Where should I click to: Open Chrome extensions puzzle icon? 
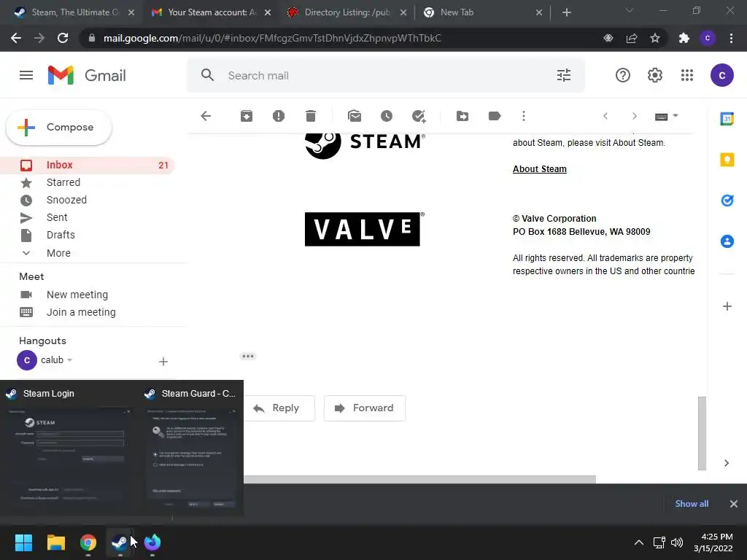pyautogui.click(x=684, y=38)
